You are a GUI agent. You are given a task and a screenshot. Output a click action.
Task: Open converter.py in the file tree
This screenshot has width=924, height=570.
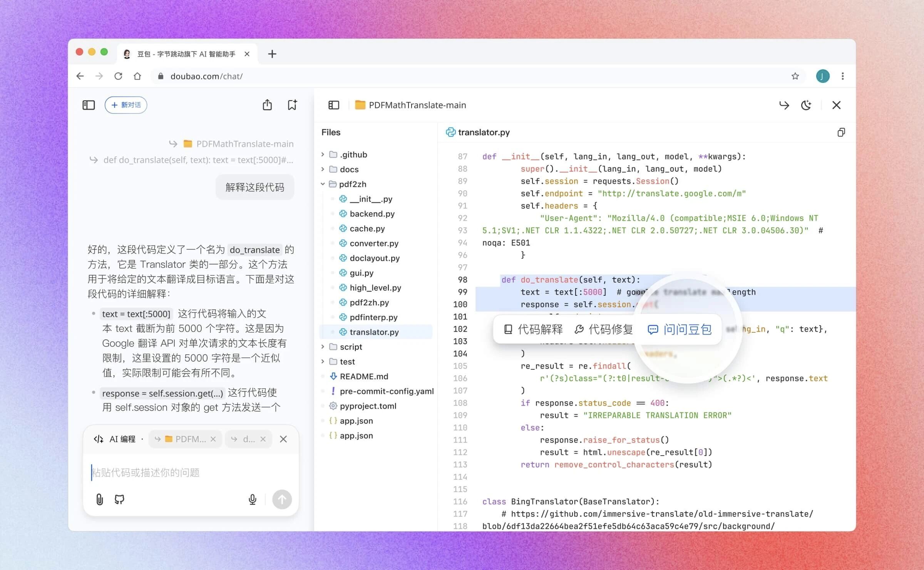[373, 243]
